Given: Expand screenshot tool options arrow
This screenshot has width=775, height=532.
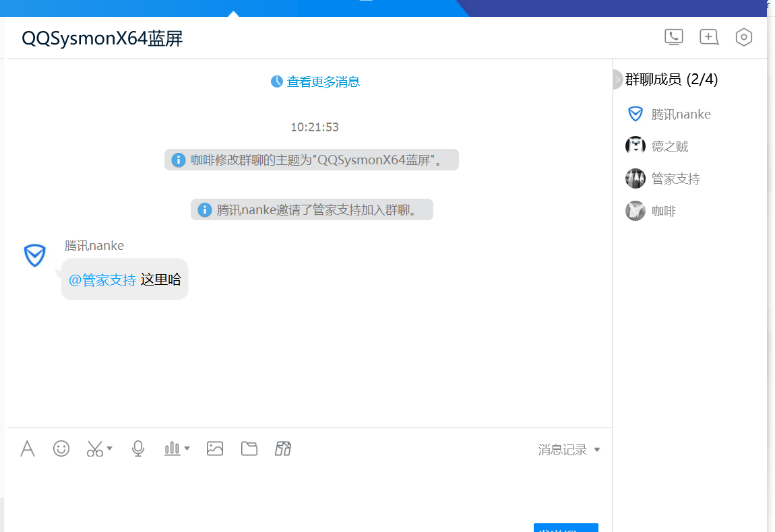Looking at the screenshot, I should point(110,448).
